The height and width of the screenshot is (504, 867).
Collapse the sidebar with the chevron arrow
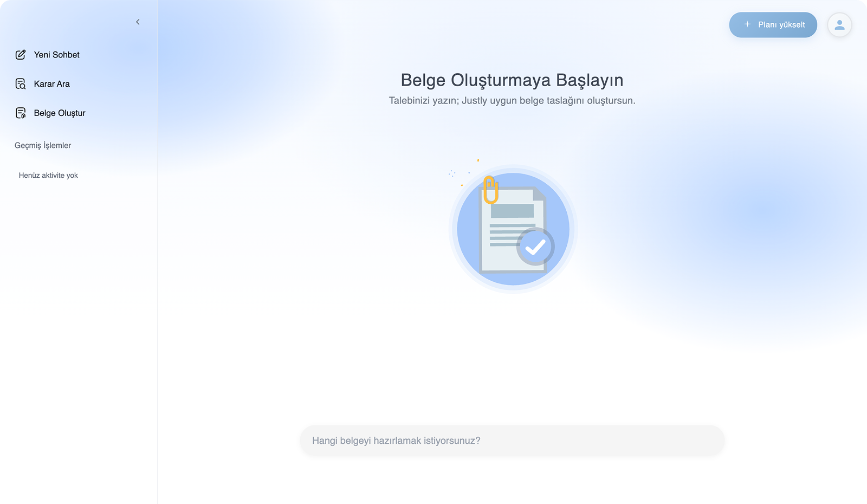point(138,22)
